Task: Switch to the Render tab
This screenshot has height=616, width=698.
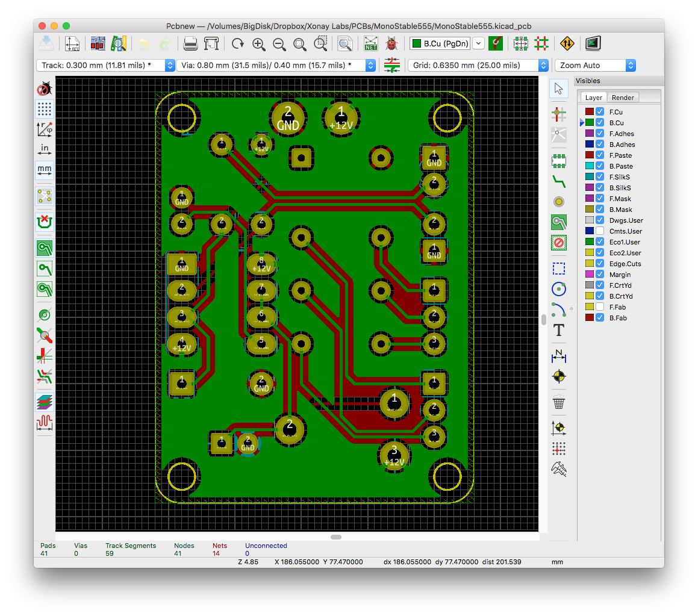Action: click(x=623, y=98)
